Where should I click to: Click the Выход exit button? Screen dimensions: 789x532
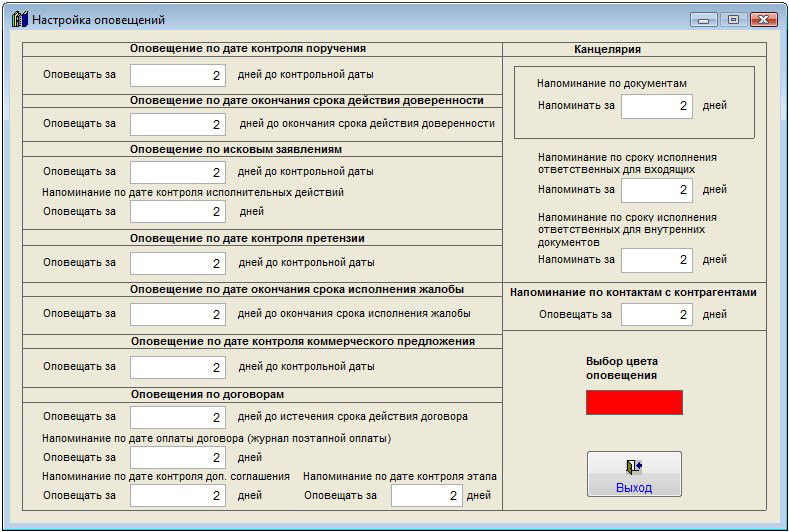(x=634, y=474)
